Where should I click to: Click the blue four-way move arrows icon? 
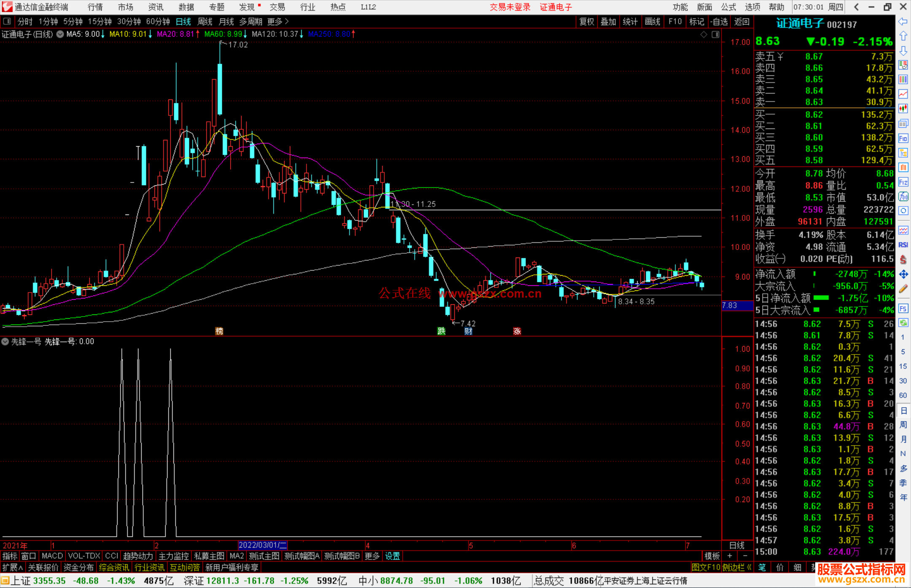[x=903, y=274]
